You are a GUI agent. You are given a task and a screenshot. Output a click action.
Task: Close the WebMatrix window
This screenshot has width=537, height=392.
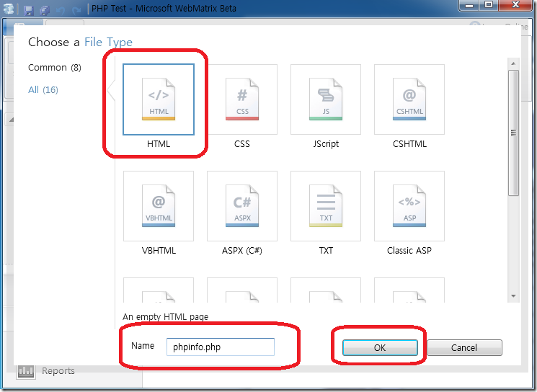(x=516, y=5)
